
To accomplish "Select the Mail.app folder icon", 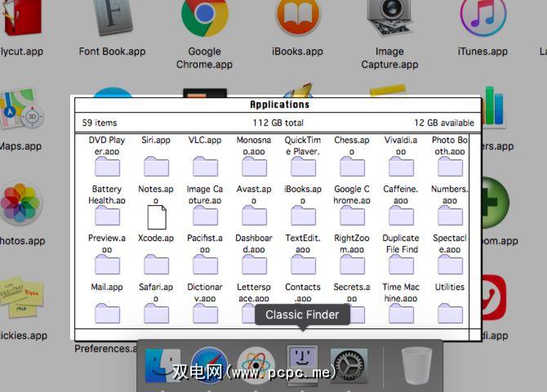I will [x=107, y=313].
